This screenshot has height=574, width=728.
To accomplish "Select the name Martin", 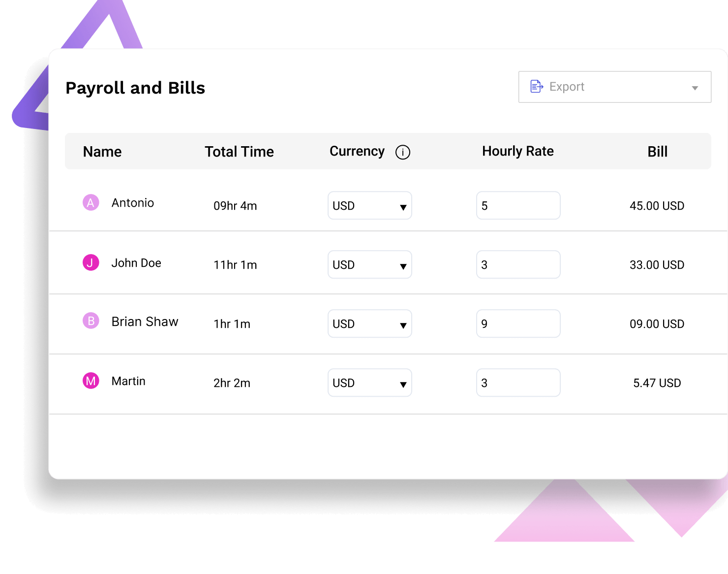I will [x=128, y=381].
